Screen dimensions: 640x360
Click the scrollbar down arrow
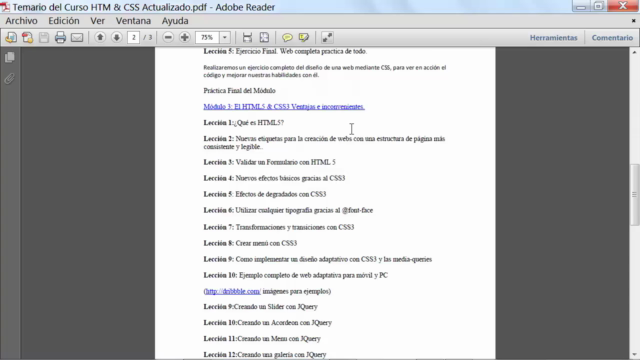click(x=635, y=354)
